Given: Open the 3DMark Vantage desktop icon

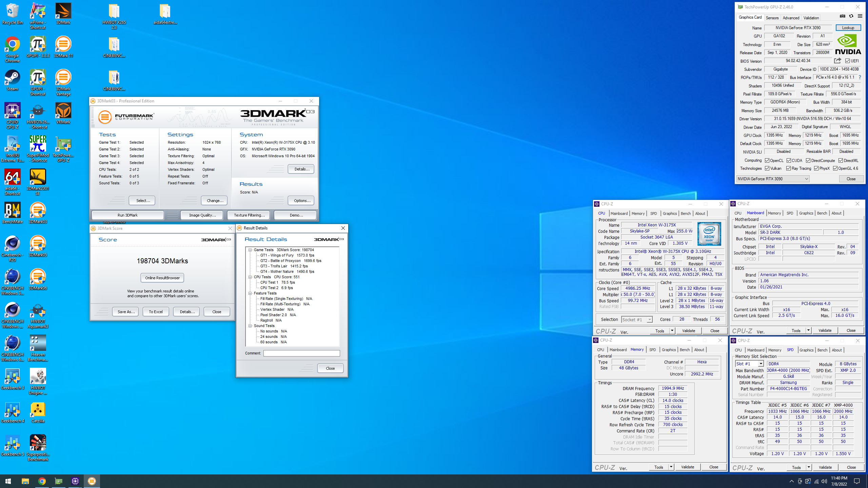Looking at the screenshot, I should [x=63, y=83].
